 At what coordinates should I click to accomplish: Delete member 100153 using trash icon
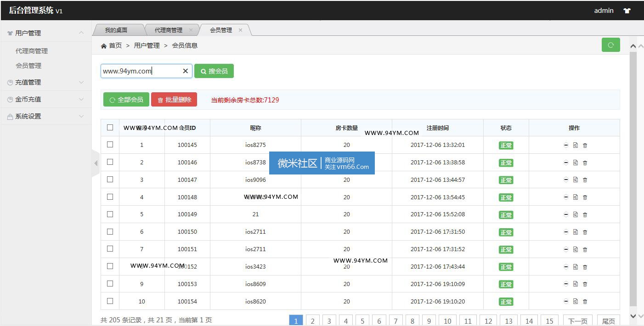coord(585,285)
